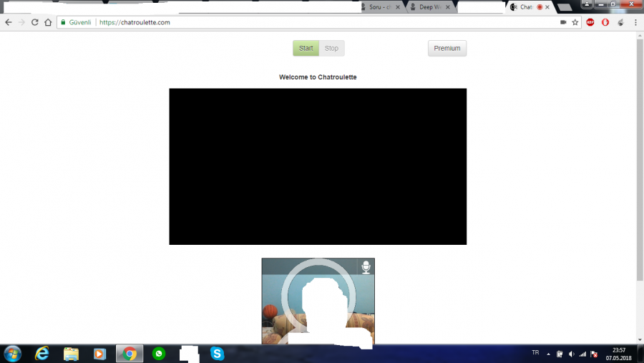Click the network signal tray icon
The width and height of the screenshot is (644, 363).
[582, 354]
